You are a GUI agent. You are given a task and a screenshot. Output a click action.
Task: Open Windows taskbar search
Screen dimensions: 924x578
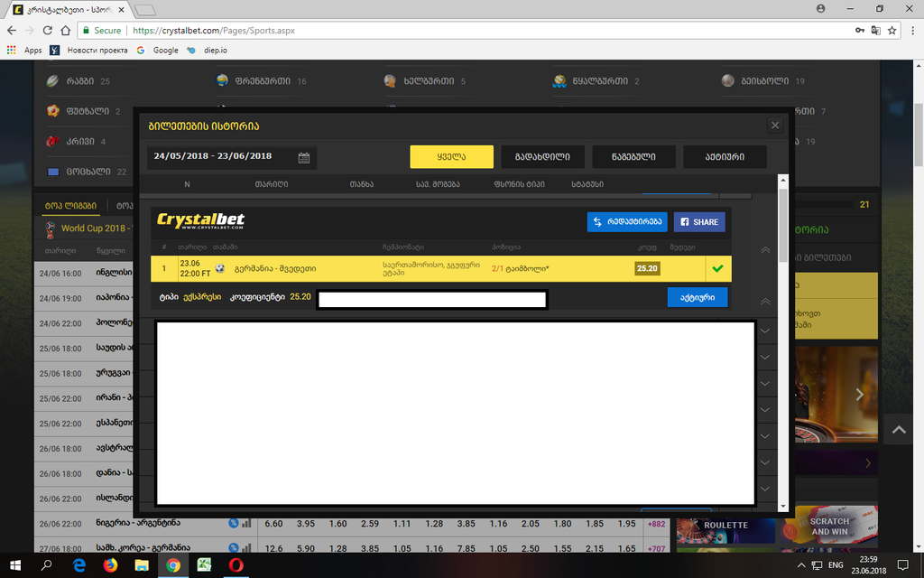click(x=46, y=565)
